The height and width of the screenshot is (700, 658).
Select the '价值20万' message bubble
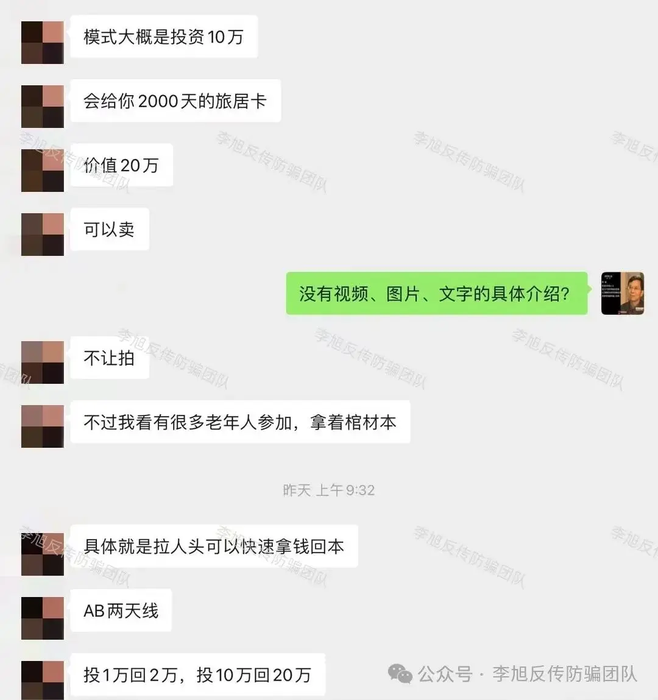click(121, 165)
